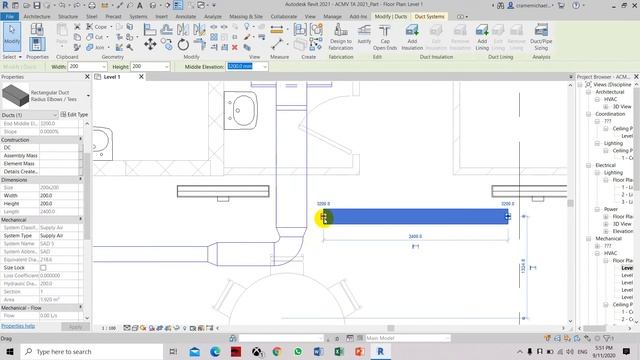Open the Justify editor

364,34
